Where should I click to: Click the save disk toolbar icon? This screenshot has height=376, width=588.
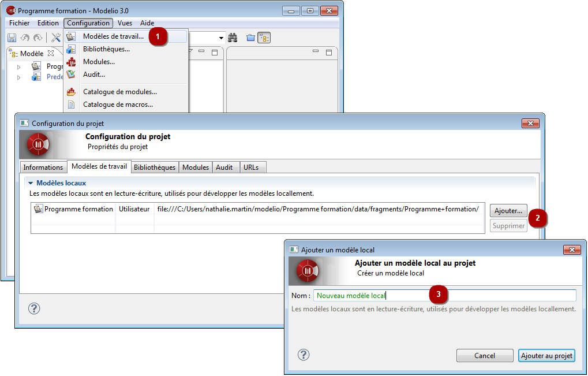coord(12,38)
